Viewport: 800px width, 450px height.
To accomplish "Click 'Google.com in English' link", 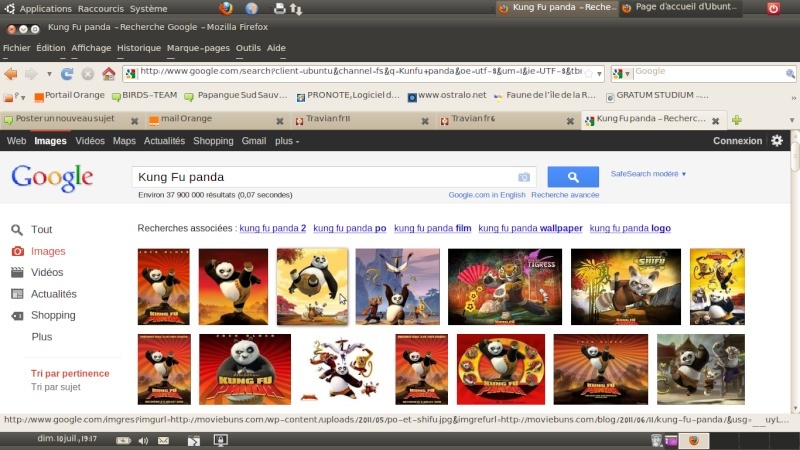I will click(x=487, y=195).
